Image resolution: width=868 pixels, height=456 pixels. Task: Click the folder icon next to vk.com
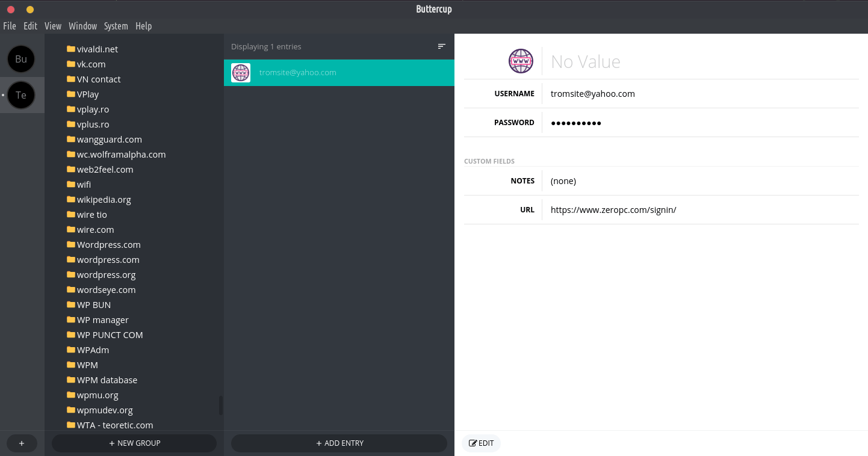(71, 64)
